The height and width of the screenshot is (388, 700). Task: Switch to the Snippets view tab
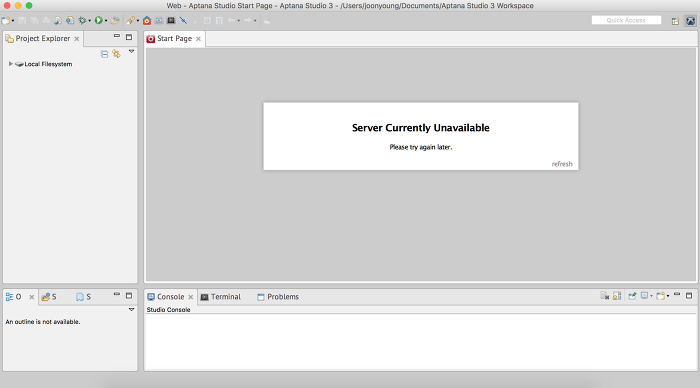coord(83,296)
